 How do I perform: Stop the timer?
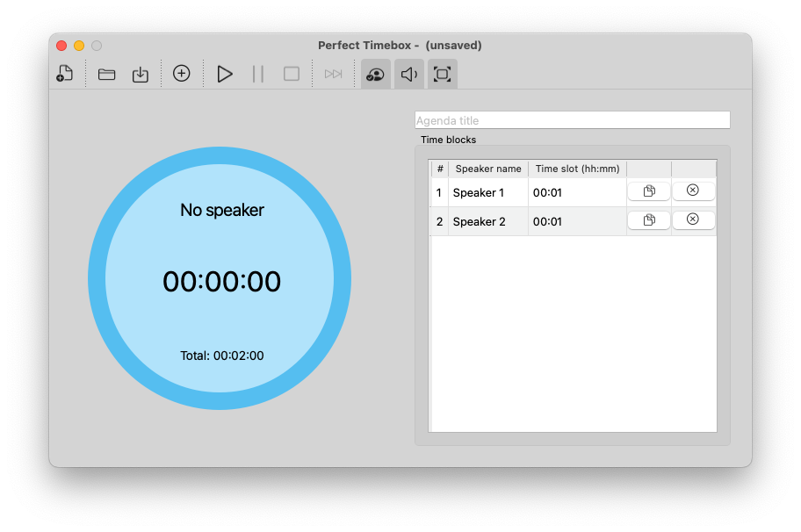[292, 74]
